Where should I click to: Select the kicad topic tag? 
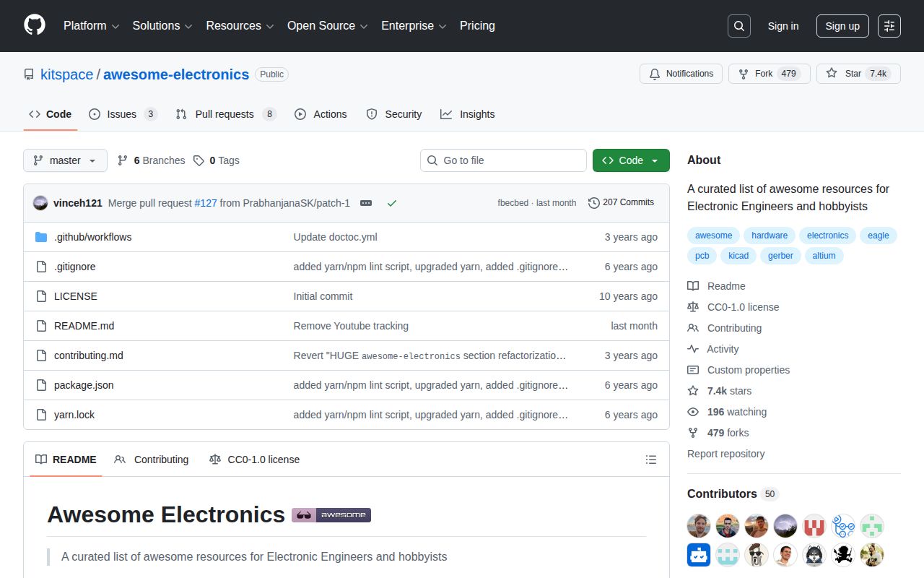click(738, 255)
